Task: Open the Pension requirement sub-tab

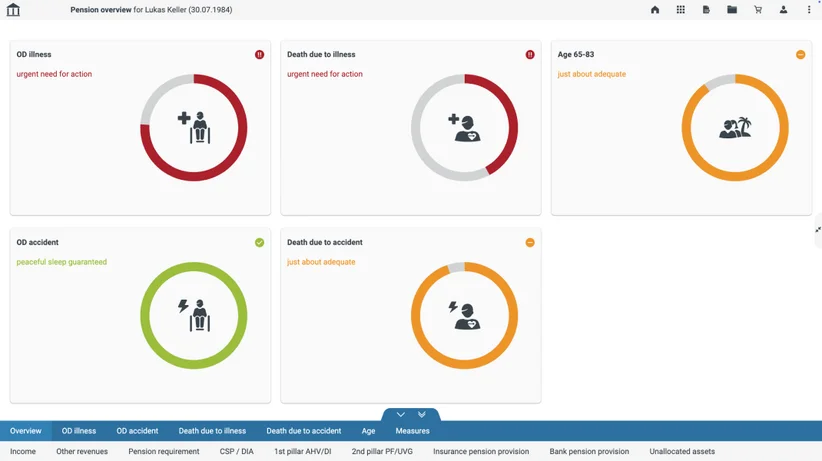Action: (x=164, y=451)
